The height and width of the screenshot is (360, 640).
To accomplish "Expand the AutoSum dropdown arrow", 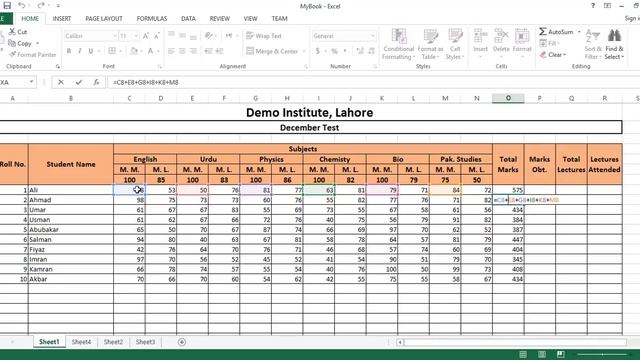I will 579,32.
